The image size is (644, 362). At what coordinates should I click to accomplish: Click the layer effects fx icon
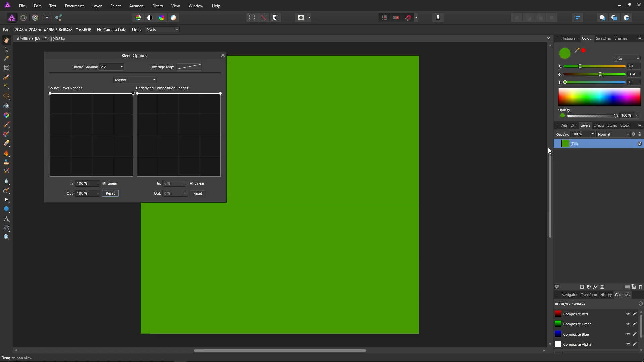pos(595,287)
